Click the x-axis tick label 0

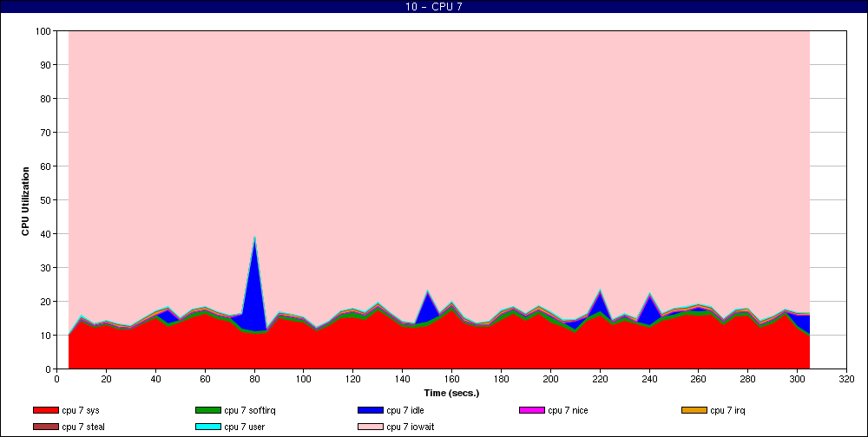57,380
